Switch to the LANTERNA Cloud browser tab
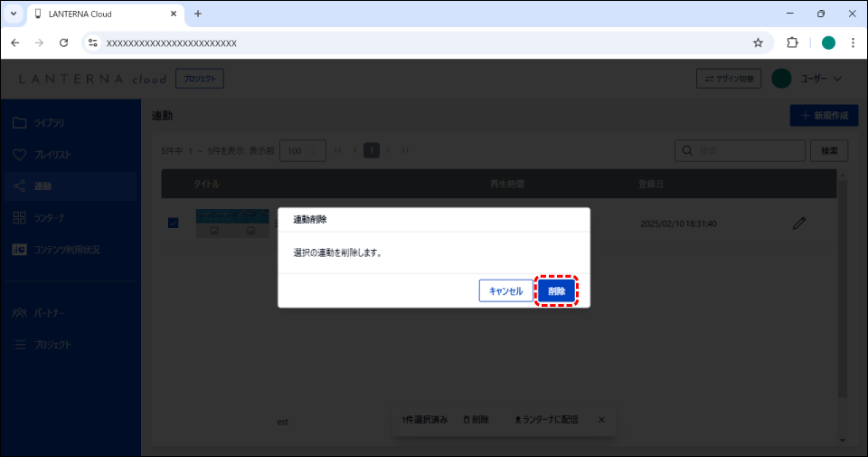The image size is (868, 457). (x=99, y=14)
